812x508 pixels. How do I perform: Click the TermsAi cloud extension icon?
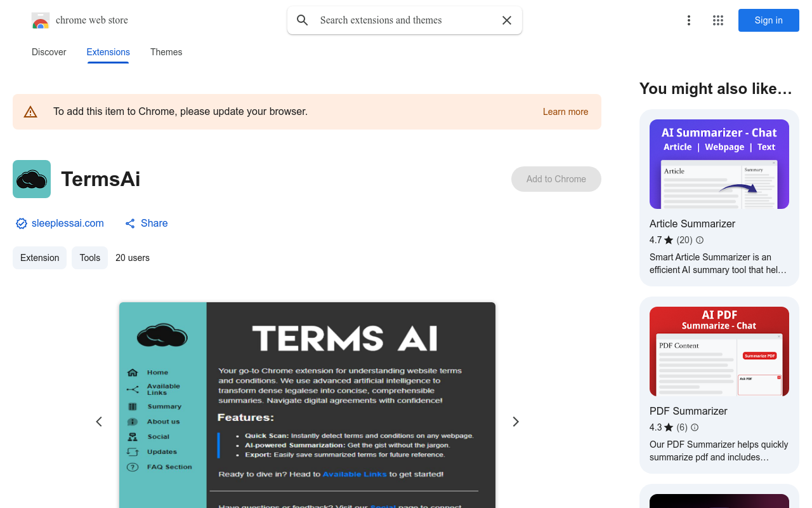click(32, 179)
